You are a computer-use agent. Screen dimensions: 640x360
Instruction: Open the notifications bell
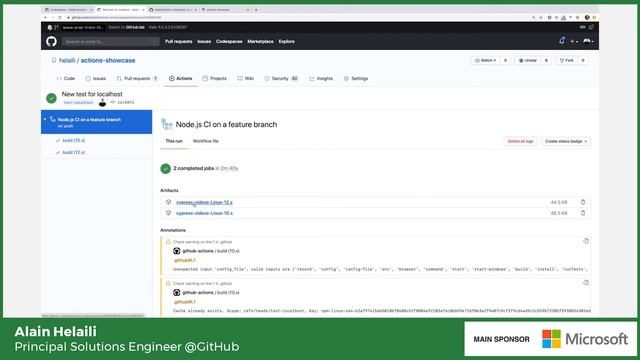[x=562, y=41]
